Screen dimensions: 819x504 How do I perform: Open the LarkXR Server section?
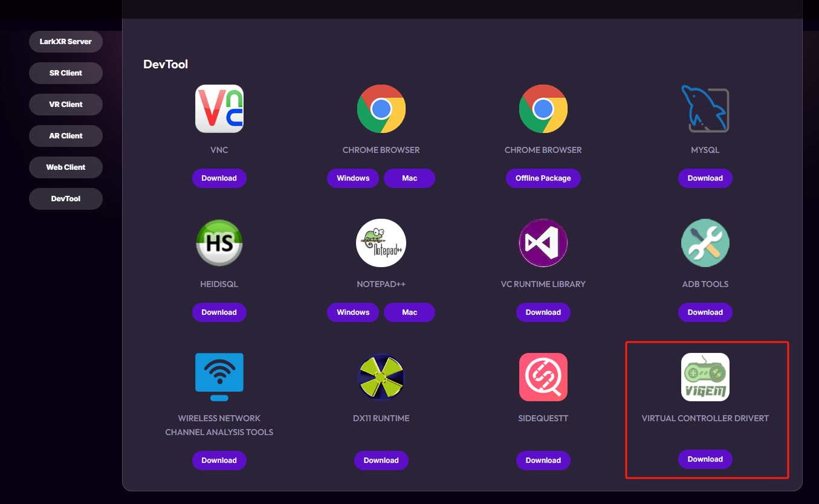pos(66,42)
